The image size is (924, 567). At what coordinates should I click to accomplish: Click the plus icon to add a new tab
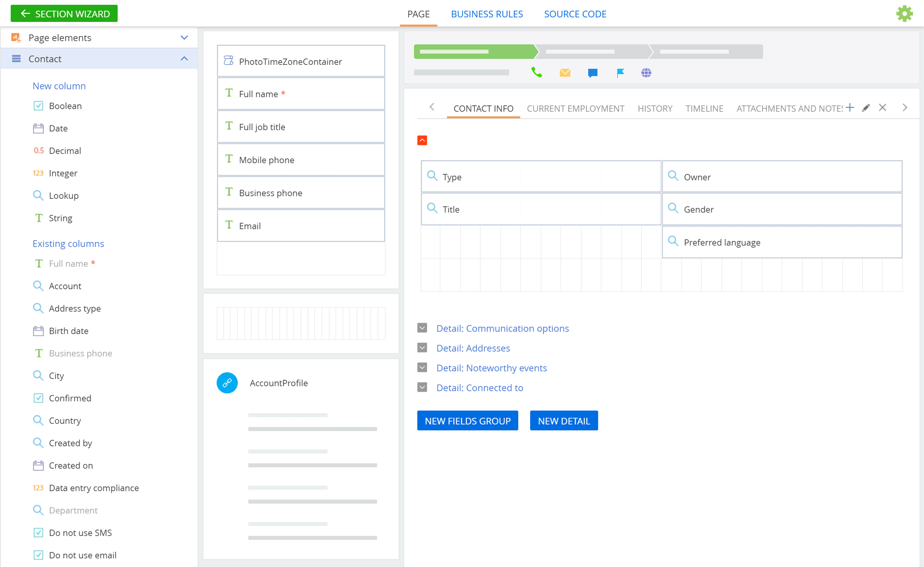pos(850,107)
